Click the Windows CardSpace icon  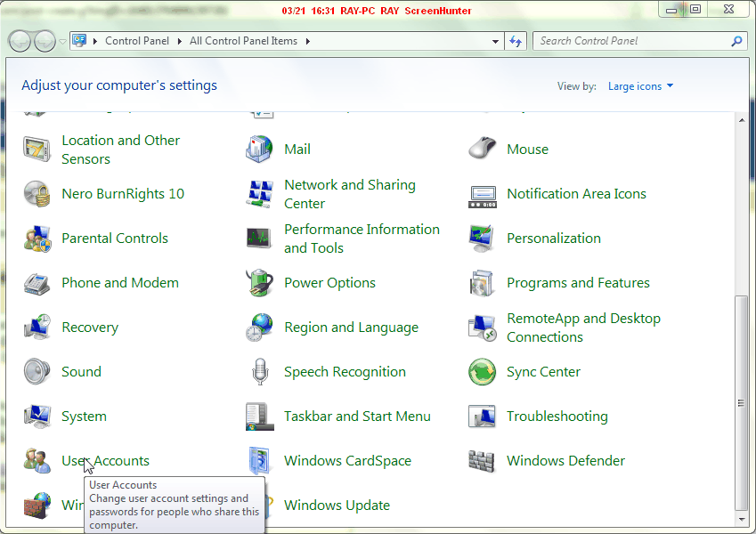(259, 461)
